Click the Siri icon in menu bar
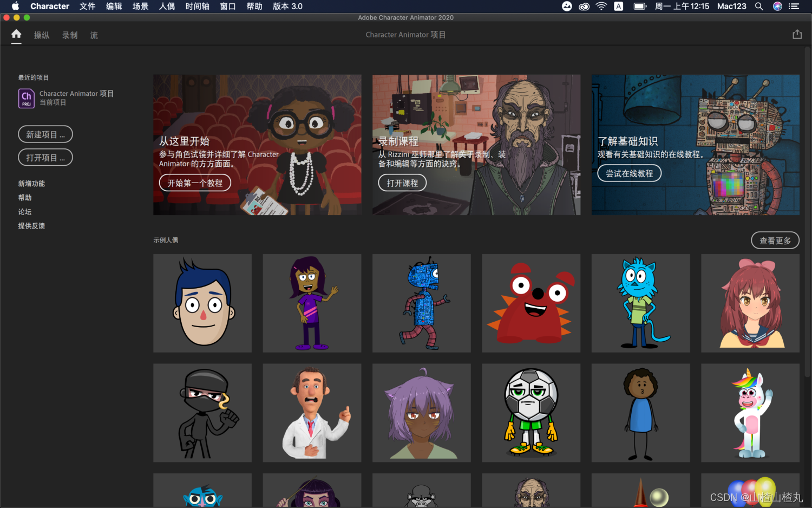This screenshot has height=508, width=812. (x=777, y=6)
